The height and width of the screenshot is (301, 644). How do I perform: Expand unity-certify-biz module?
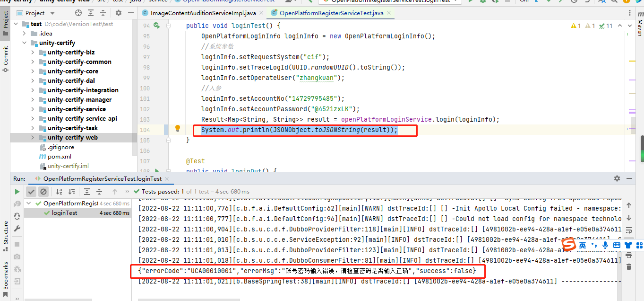(x=33, y=52)
